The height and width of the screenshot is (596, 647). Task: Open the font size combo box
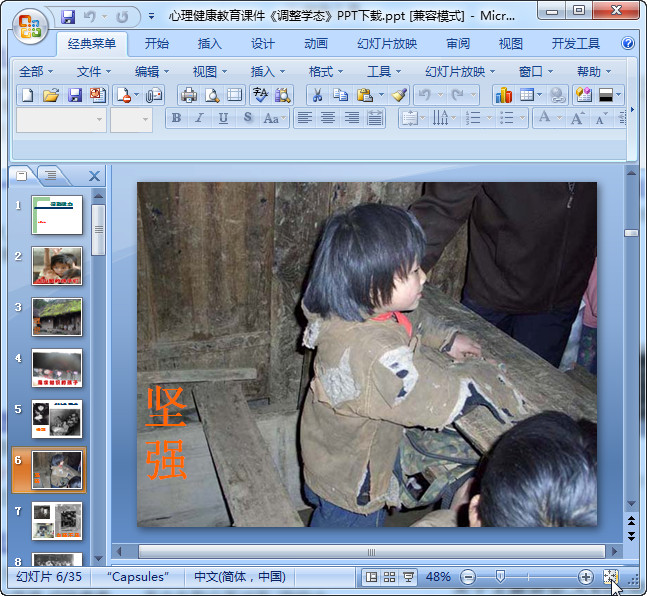(x=131, y=120)
